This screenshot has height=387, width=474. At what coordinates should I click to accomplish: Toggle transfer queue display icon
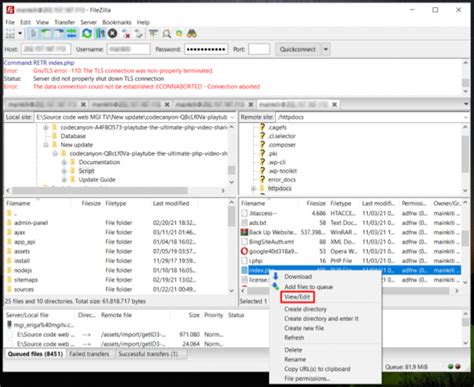(x=71, y=34)
